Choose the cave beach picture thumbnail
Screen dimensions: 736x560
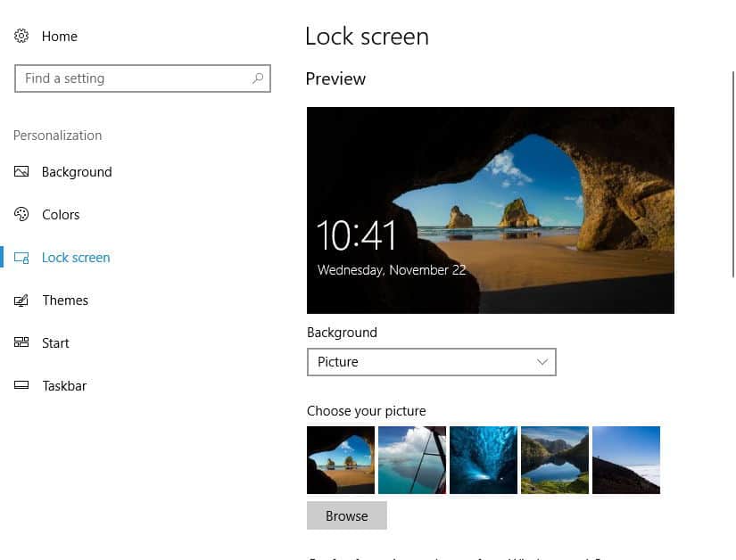click(341, 460)
